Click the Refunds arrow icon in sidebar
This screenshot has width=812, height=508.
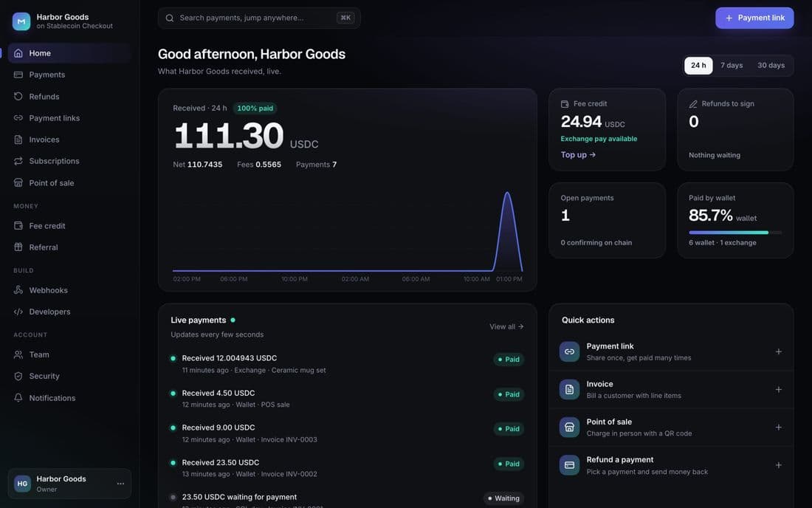coord(18,96)
